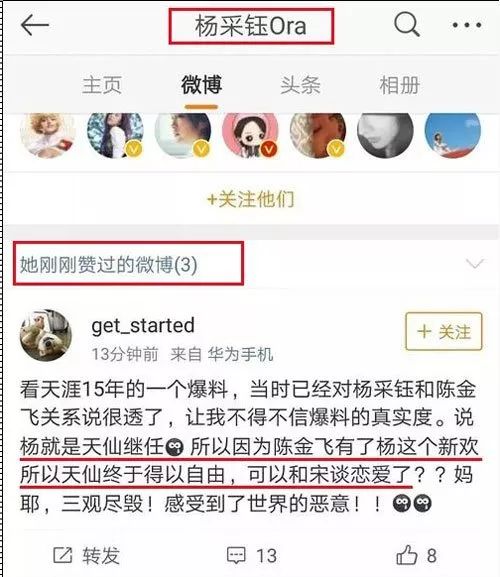500x577 pixels.
Task: Select the 微博 tab
Action: click(x=201, y=84)
